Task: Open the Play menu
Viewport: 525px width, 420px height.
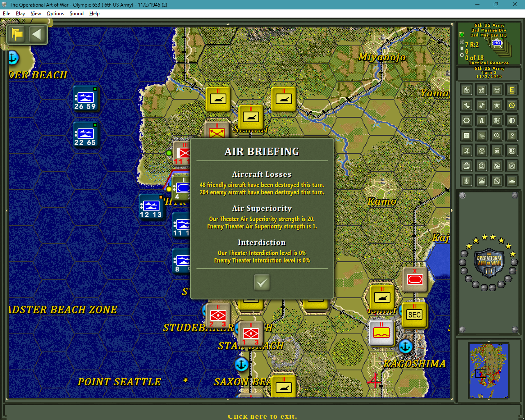Action: [x=21, y=14]
